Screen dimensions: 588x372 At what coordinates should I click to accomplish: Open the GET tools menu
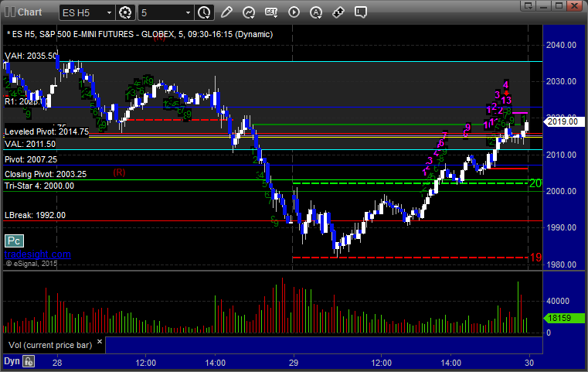pos(271,12)
